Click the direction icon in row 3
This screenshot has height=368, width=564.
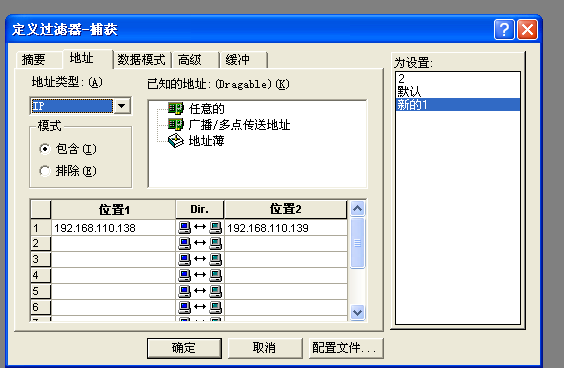coord(200,259)
